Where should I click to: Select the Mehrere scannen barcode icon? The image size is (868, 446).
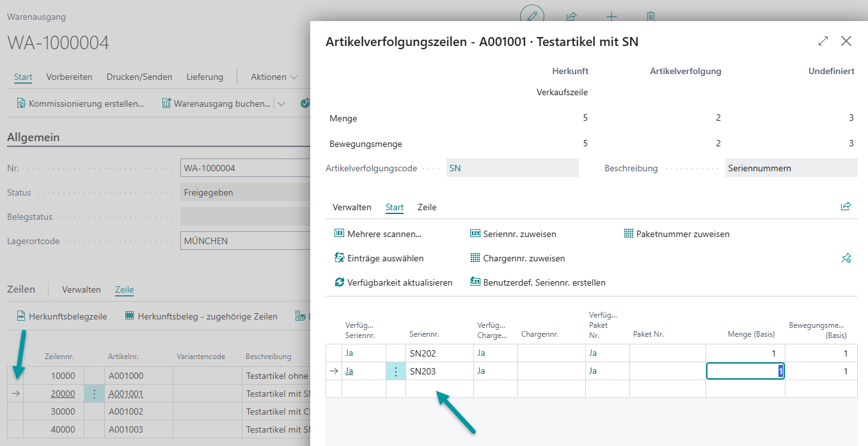(x=339, y=234)
